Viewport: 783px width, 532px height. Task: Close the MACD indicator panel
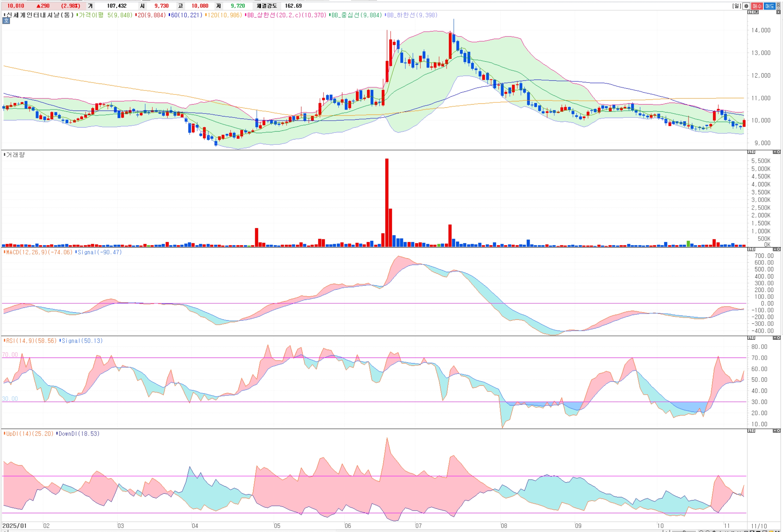tap(778, 250)
